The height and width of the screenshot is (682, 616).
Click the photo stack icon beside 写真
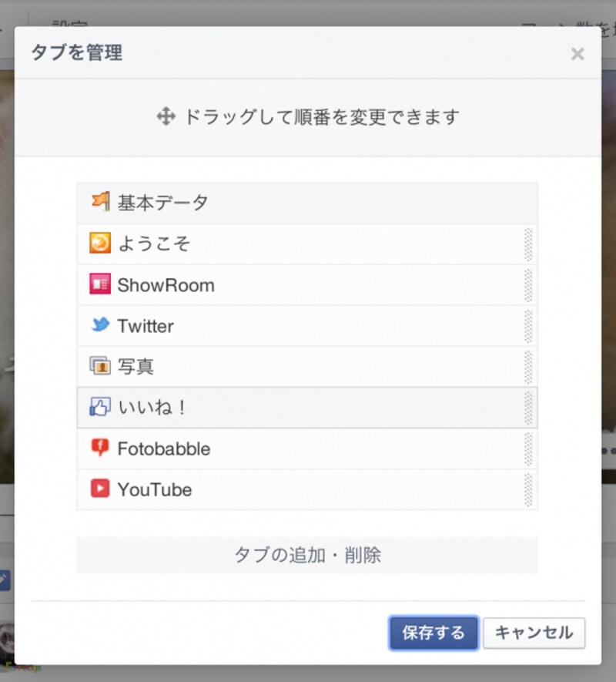(x=101, y=366)
